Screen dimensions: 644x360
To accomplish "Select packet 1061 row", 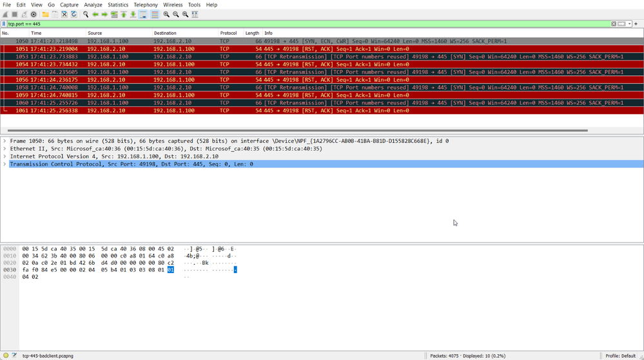I will (322, 110).
